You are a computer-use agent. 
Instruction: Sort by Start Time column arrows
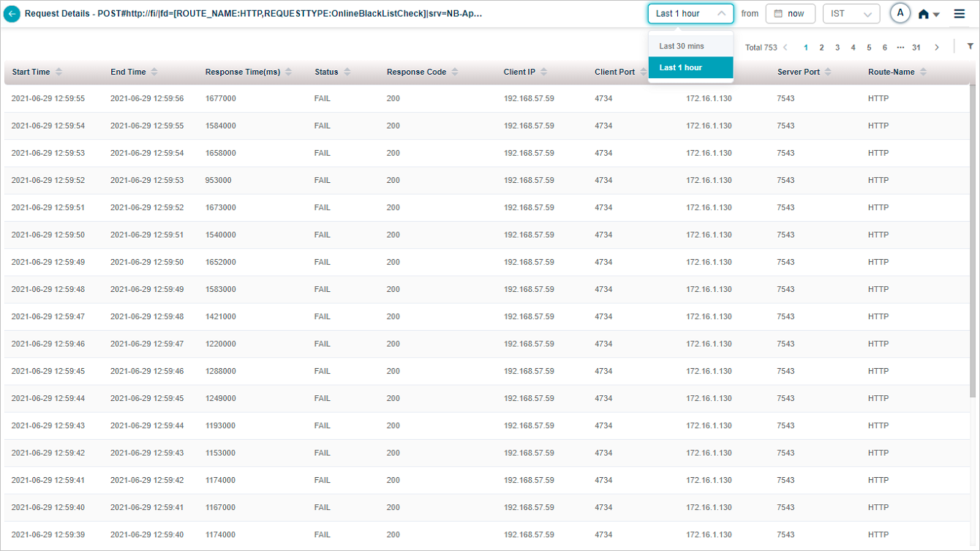point(59,72)
